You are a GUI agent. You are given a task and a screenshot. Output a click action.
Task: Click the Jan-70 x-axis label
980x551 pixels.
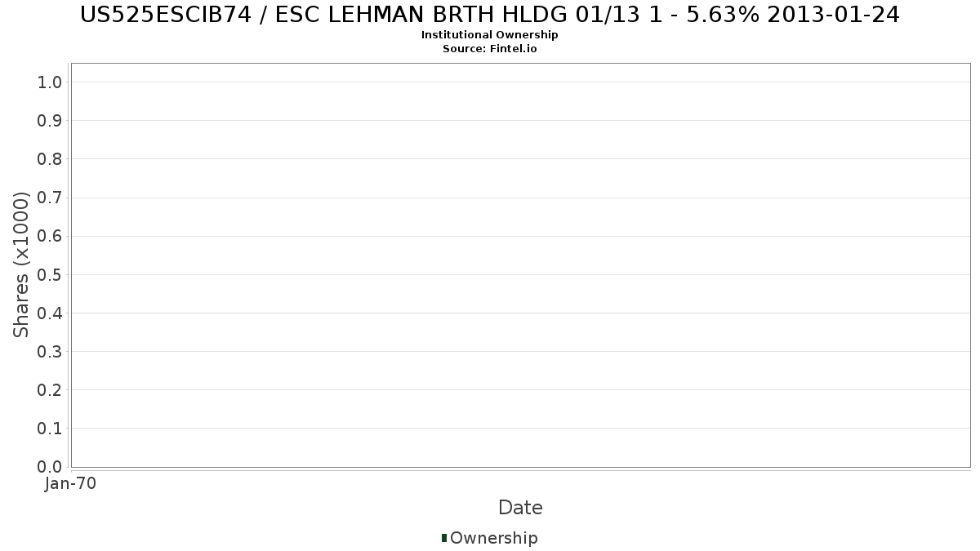71,483
